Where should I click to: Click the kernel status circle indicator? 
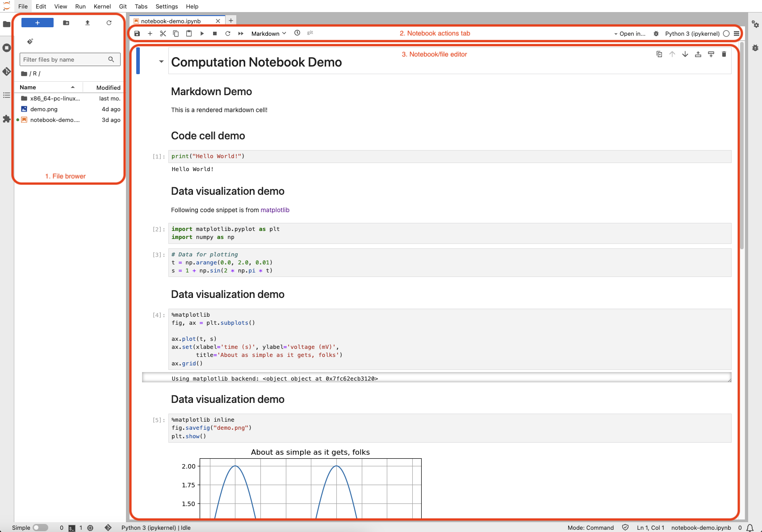(726, 34)
